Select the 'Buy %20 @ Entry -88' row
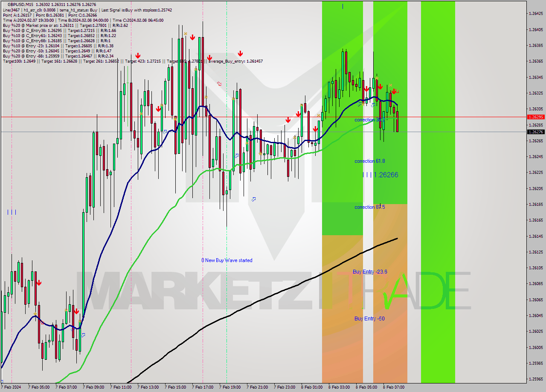This screenshot has width=546, height=392. pyautogui.click(x=58, y=56)
